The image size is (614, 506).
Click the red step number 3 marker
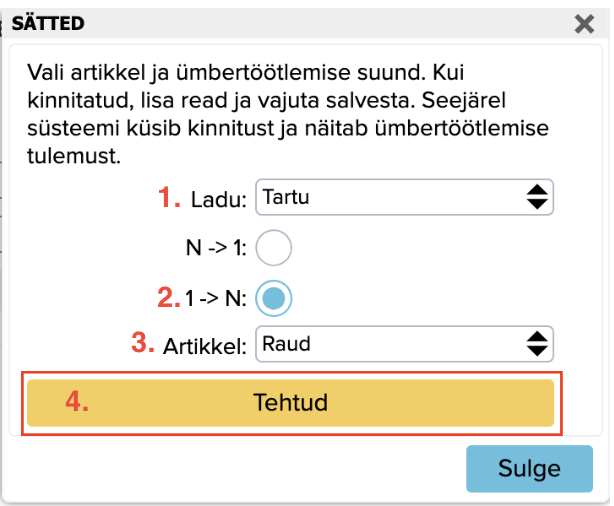click(x=145, y=344)
